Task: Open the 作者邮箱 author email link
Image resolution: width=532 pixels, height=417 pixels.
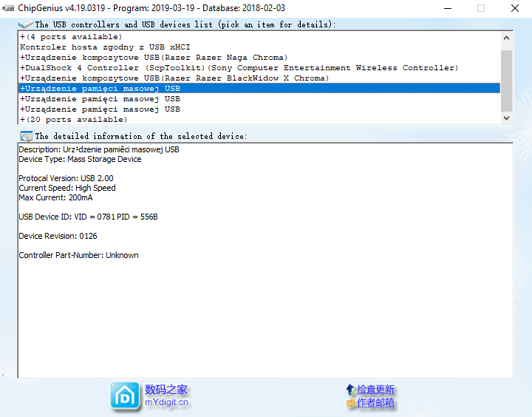Action: coord(375,402)
